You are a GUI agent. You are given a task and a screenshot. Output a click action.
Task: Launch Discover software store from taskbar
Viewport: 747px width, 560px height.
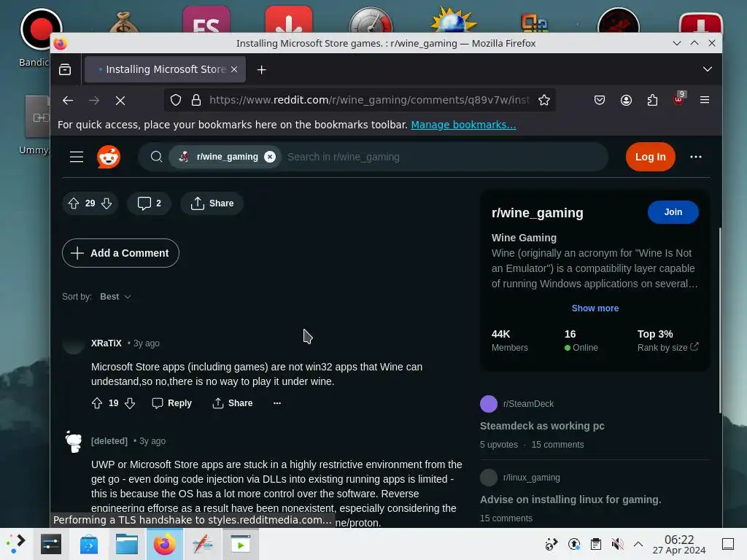(x=88, y=544)
